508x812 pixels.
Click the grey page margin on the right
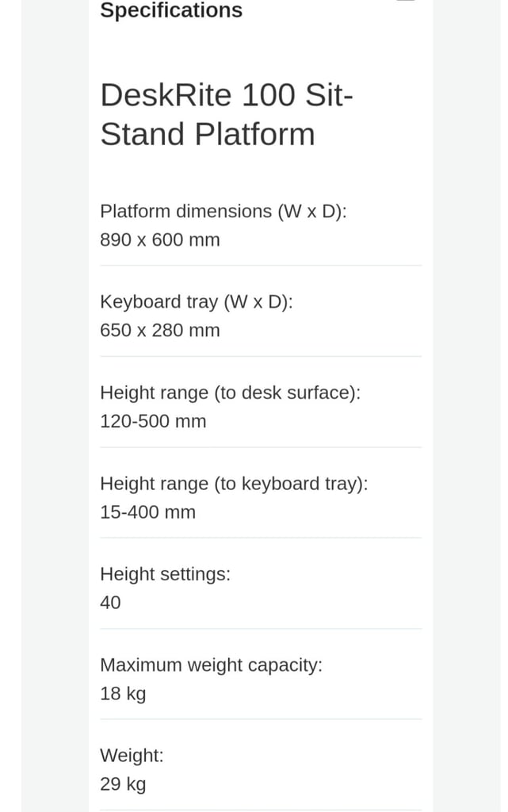click(468, 396)
